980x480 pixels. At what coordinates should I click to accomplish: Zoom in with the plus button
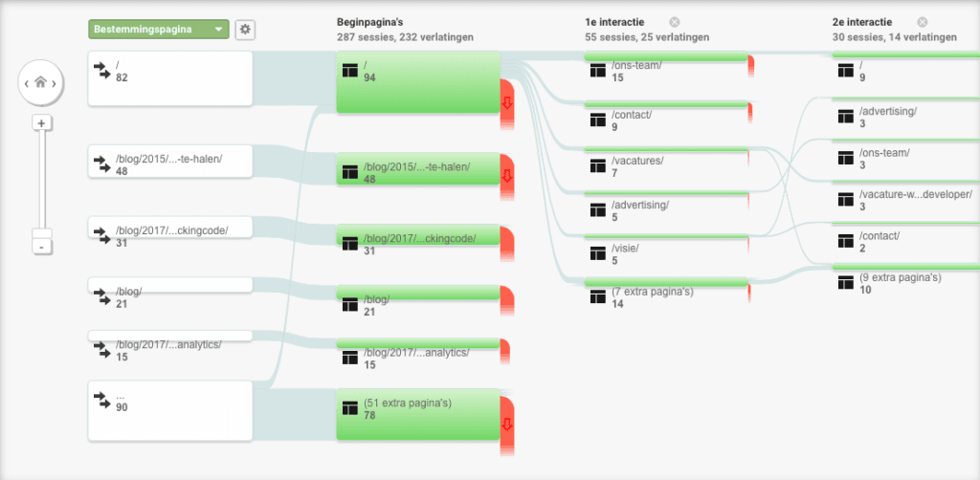[x=41, y=123]
